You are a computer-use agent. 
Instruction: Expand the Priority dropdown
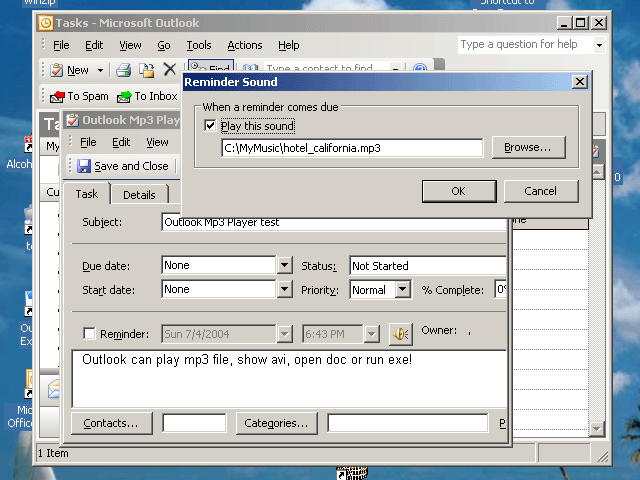pos(402,289)
